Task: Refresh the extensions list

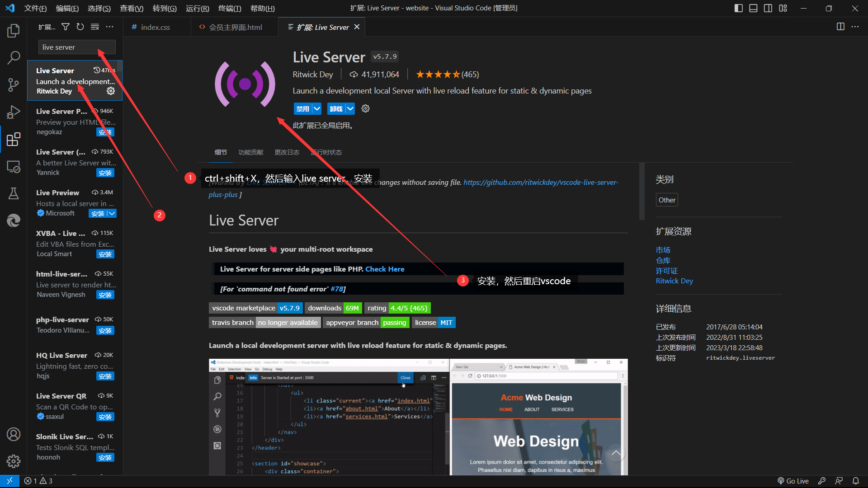Action: (x=80, y=27)
